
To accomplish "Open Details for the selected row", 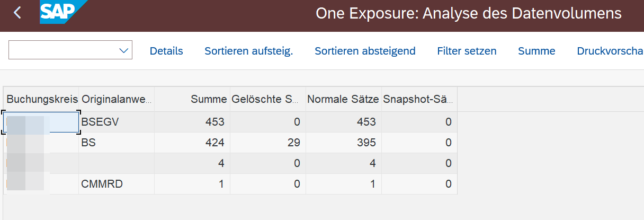I will [x=166, y=51].
